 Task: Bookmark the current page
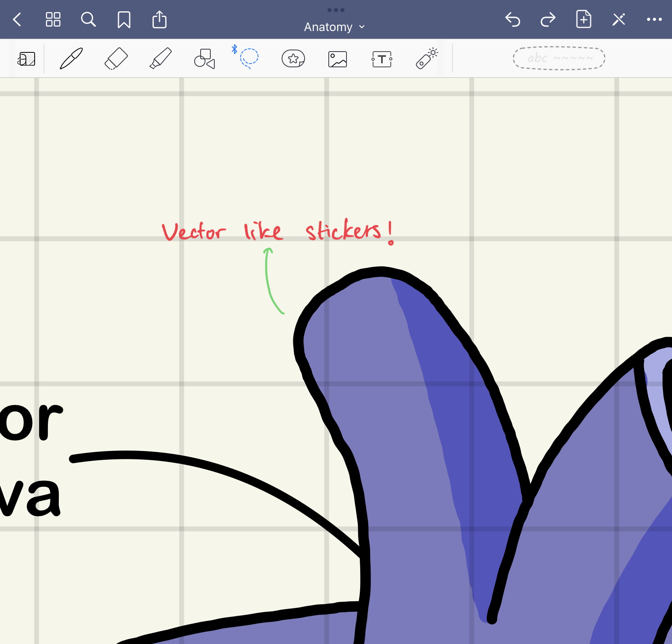tap(124, 19)
